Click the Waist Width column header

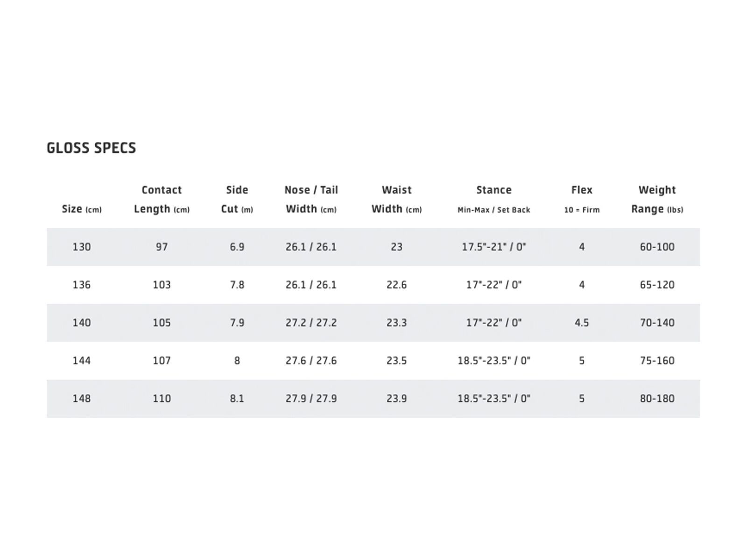click(x=396, y=199)
